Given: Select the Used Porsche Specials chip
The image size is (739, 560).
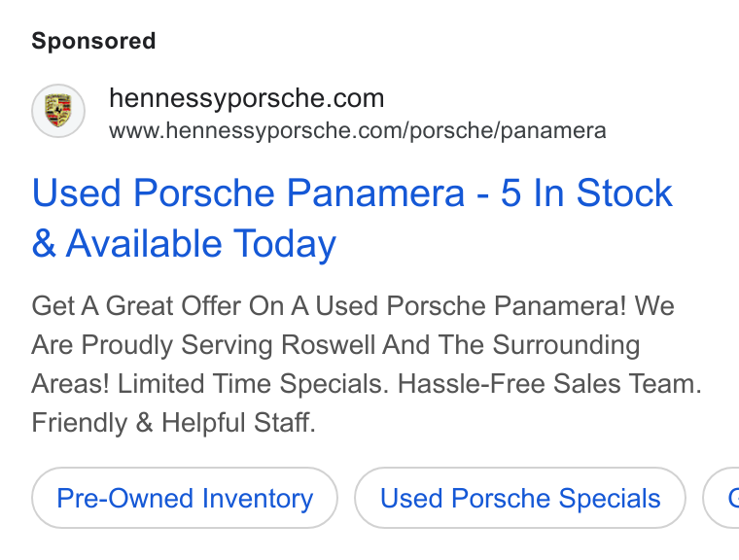Looking at the screenshot, I should click(520, 498).
